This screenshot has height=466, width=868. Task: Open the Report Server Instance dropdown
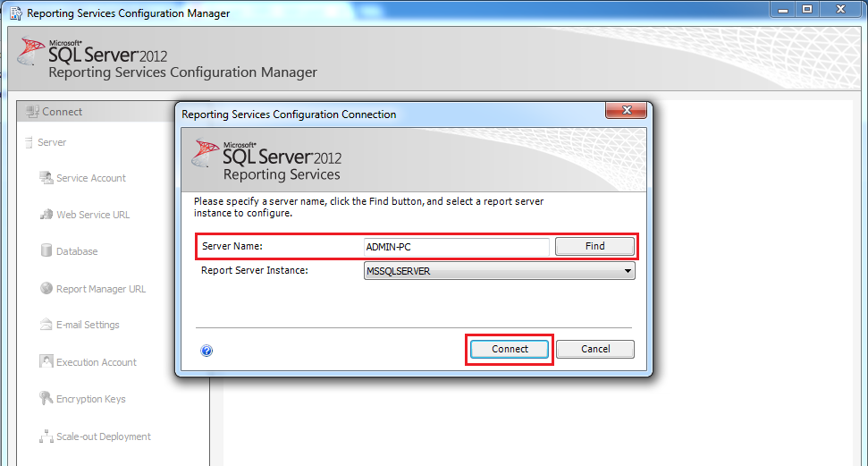click(x=500, y=271)
